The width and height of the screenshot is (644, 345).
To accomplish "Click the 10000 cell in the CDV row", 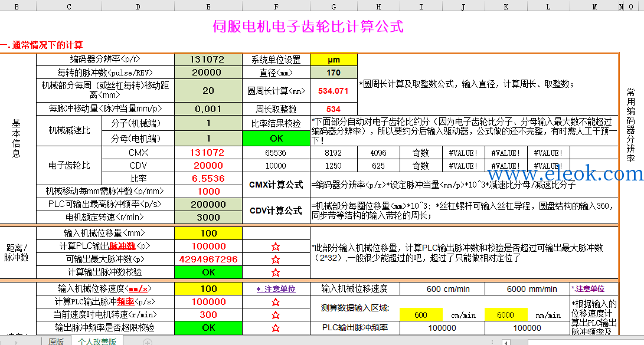I will click(x=276, y=166).
